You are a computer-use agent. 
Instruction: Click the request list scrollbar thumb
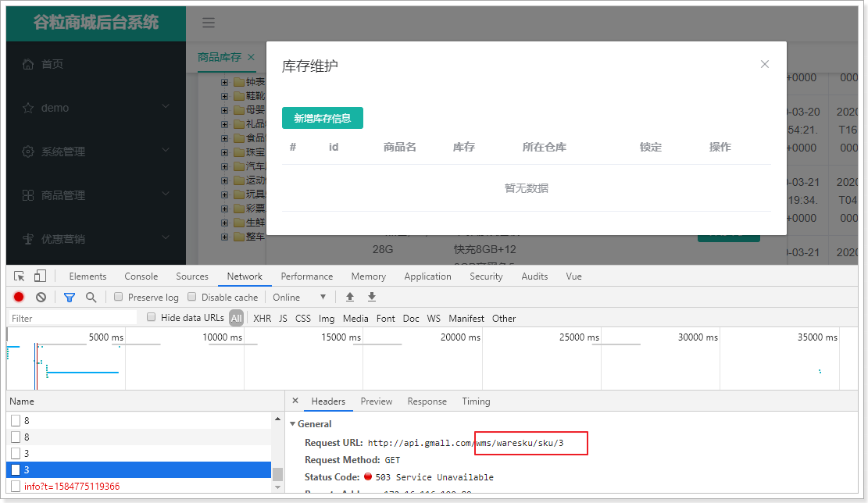click(278, 474)
